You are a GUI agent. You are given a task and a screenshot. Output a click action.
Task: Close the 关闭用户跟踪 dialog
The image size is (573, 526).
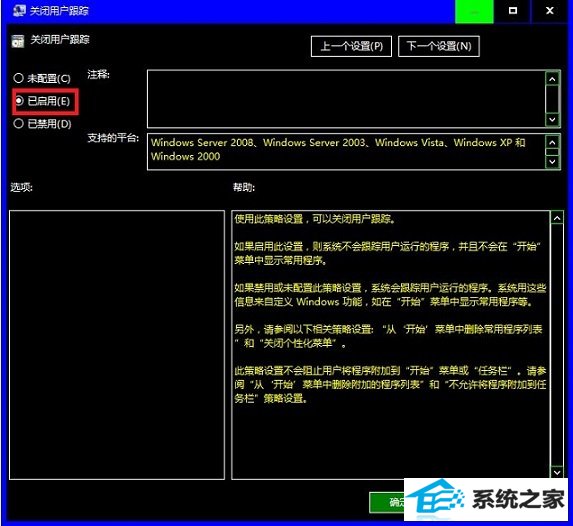pos(550,11)
